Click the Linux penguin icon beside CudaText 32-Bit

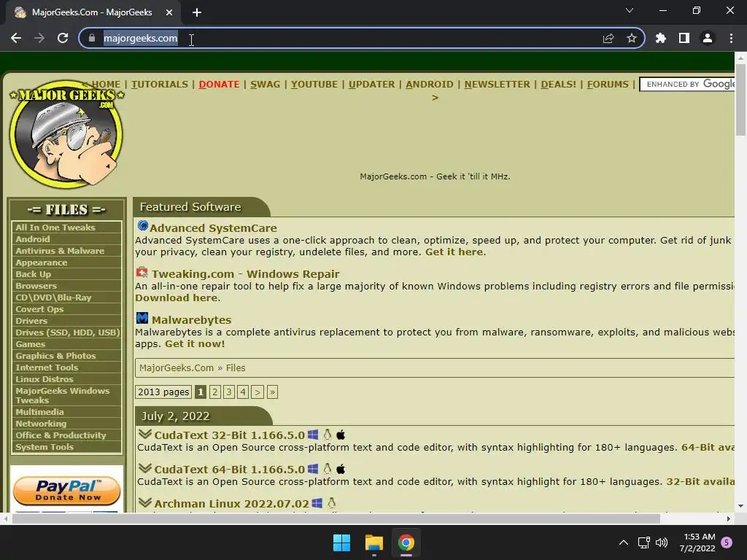point(328,435)
